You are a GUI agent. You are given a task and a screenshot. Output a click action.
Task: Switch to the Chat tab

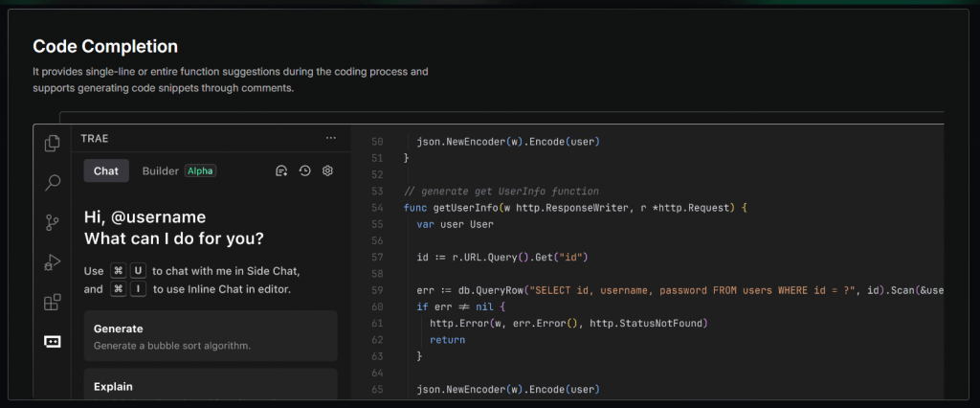click(x=106, y=170)
